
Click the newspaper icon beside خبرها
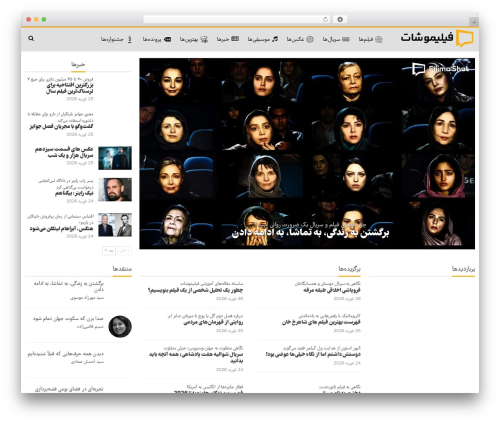235,39
